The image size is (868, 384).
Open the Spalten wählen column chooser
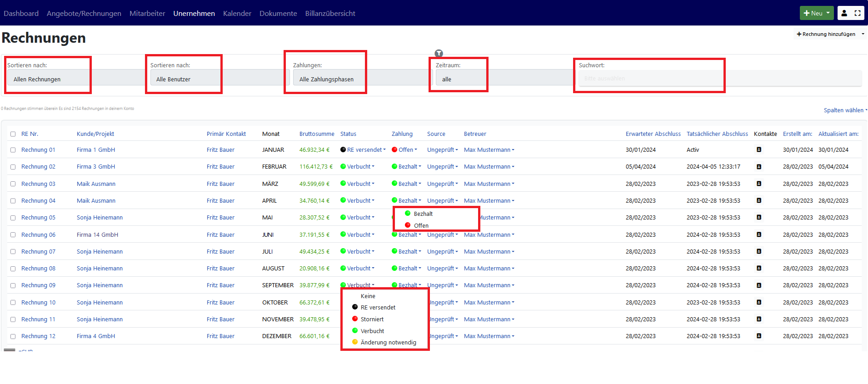(x=845, y=110)
